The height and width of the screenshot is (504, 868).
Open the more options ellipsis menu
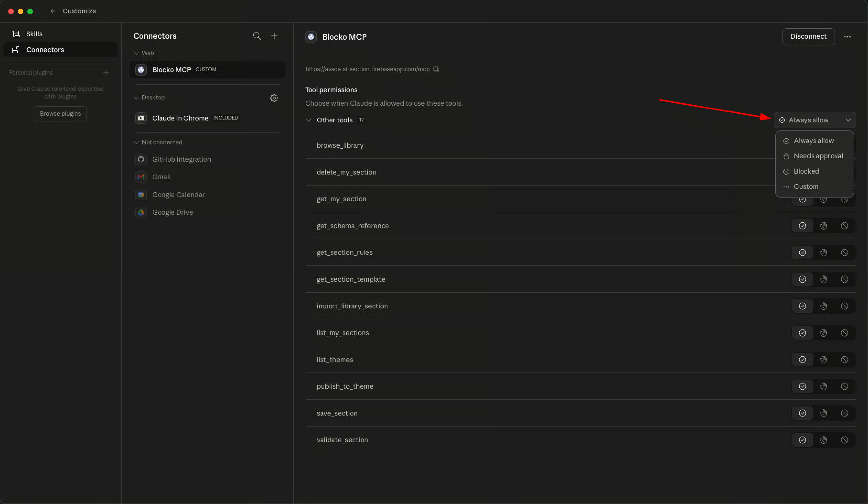coord(847,37)
